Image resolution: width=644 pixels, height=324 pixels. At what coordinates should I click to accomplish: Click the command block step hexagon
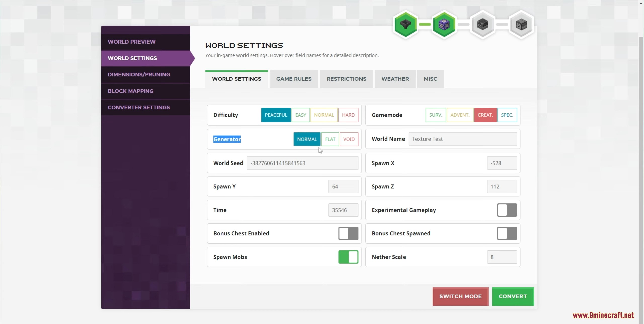[444, 24]
